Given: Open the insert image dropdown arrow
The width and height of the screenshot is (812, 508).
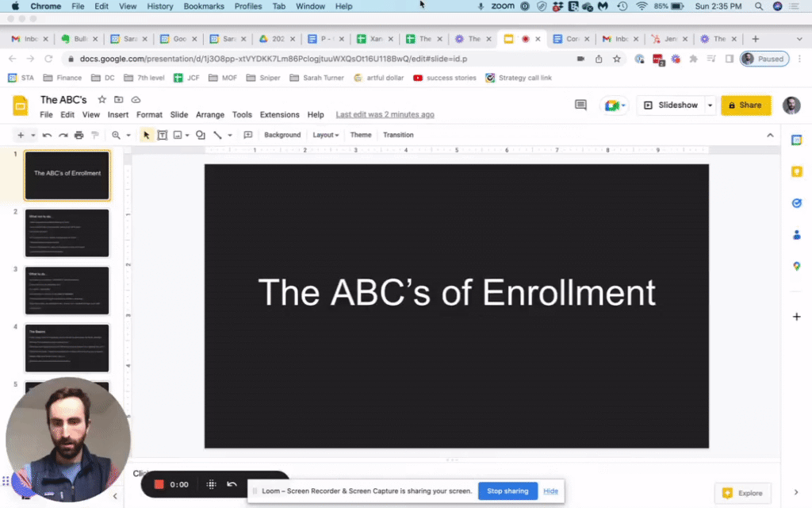Looking at the screenshot, I should pyautogui.click(x=187, y=135).
